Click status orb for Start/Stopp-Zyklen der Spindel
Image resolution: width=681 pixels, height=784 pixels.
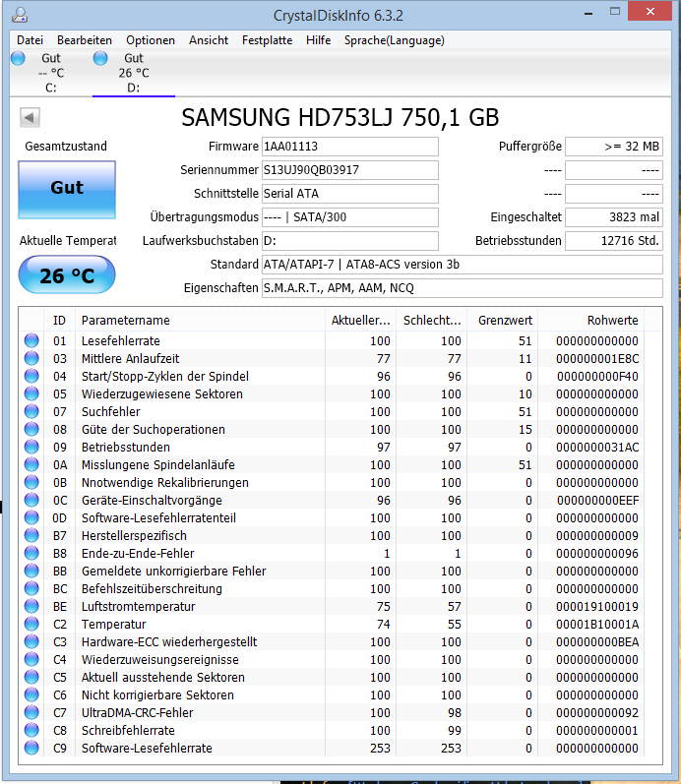pos(31,376)
